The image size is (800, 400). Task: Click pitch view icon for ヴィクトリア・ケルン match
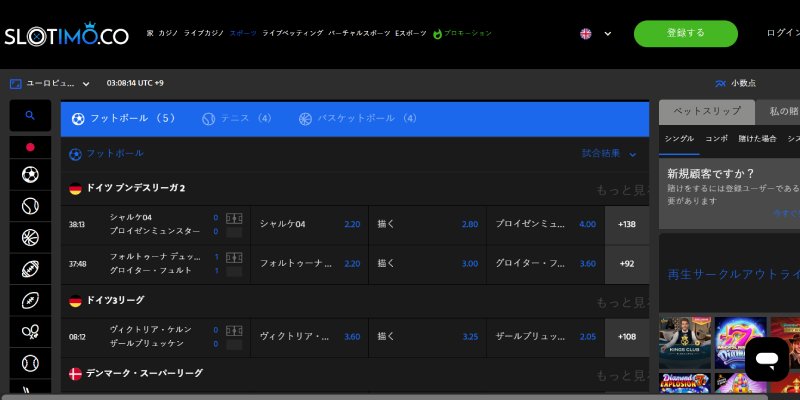[234, 331]
